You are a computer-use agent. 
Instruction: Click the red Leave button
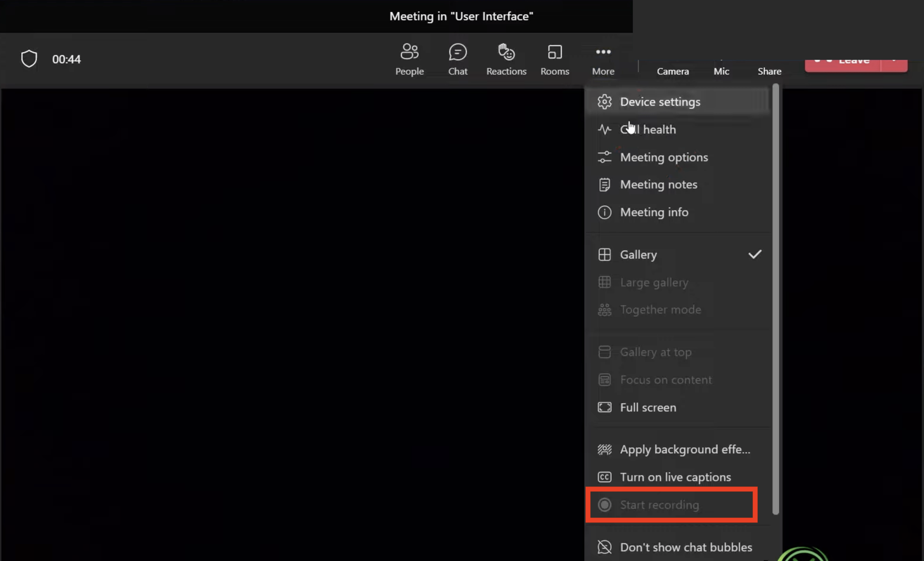[843, 65]
